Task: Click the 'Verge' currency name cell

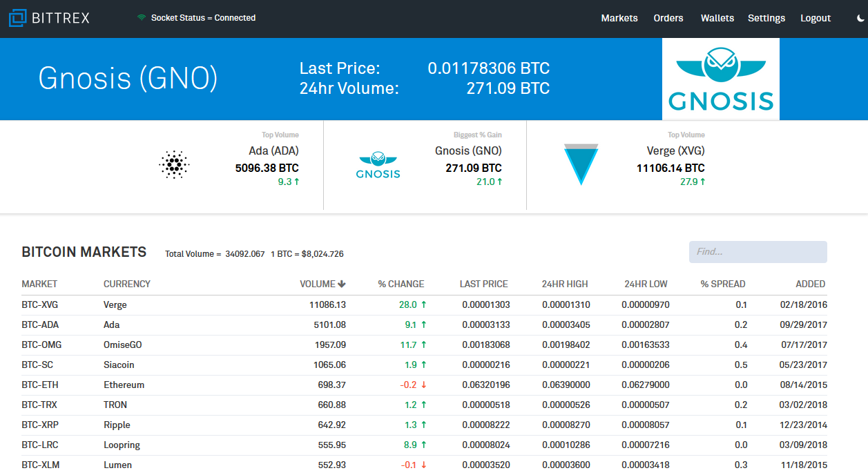Action: pos(115,304)
